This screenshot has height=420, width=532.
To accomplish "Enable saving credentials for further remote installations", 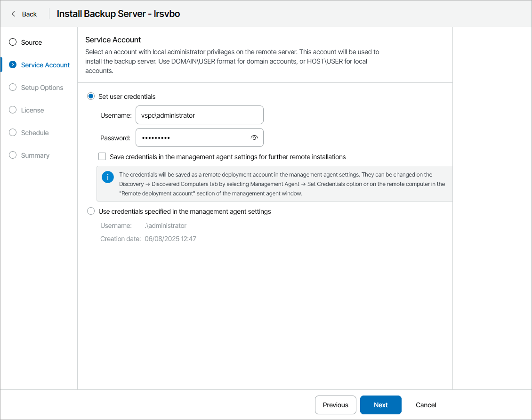I will [102, 156].
